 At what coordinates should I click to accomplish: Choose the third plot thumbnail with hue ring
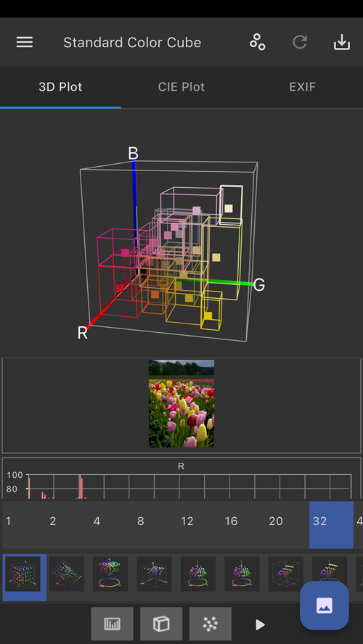110,574
